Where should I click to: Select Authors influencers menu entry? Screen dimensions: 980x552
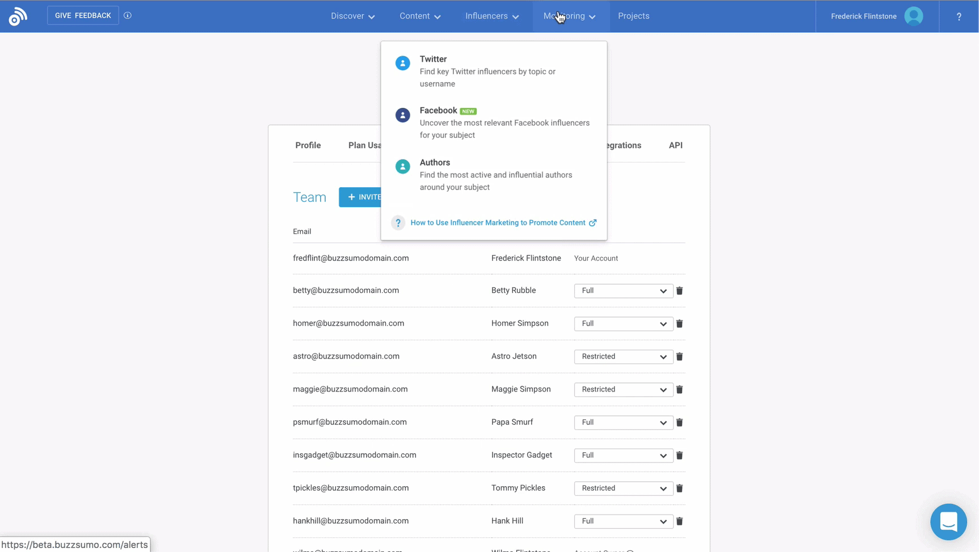click(x=494, y=175)
